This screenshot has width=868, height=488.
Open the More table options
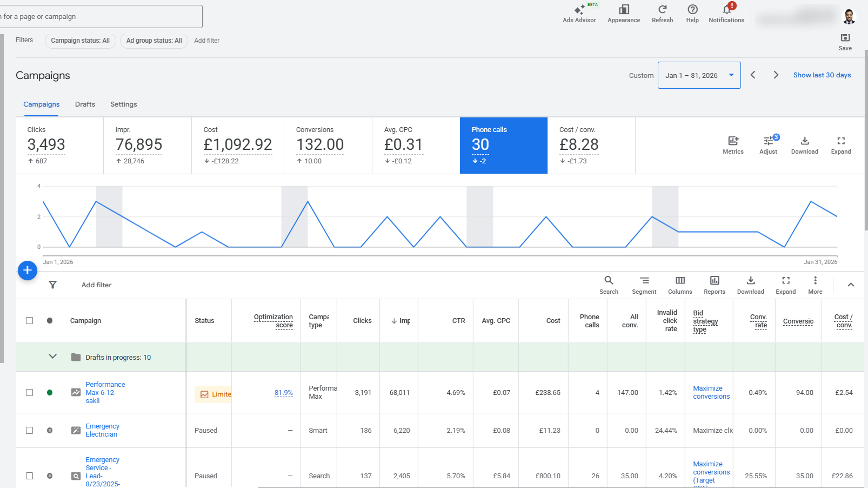click(x=815, y=285)
